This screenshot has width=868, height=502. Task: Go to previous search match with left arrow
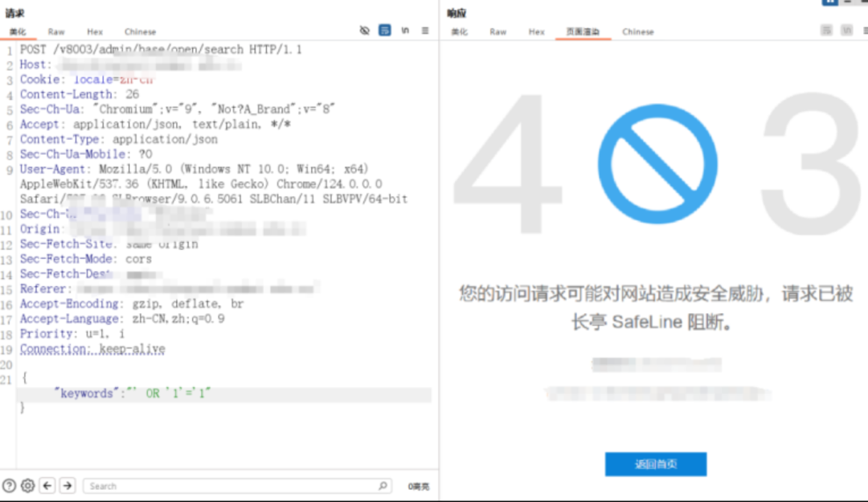47,486
